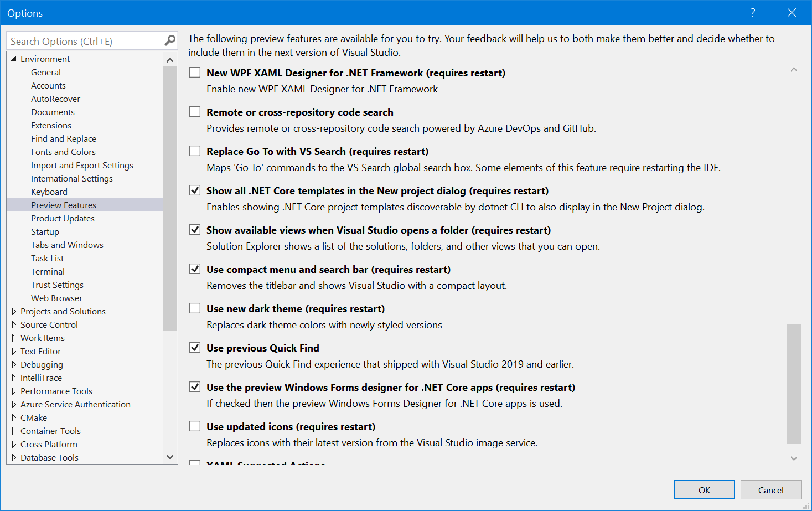Check Remote or cross-repository code search
Image resolution: width=812 pixels, height=511 pixels.
point(195,112)
